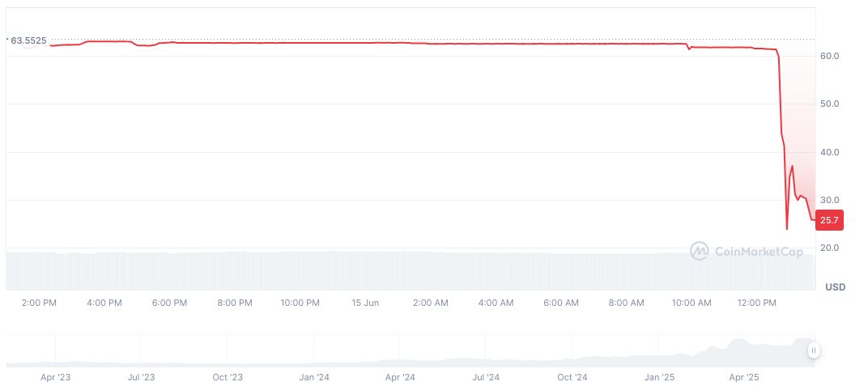Select Apr '25 in the range navigator
This screenshot has height=386, width=868.
pos(744,377)
